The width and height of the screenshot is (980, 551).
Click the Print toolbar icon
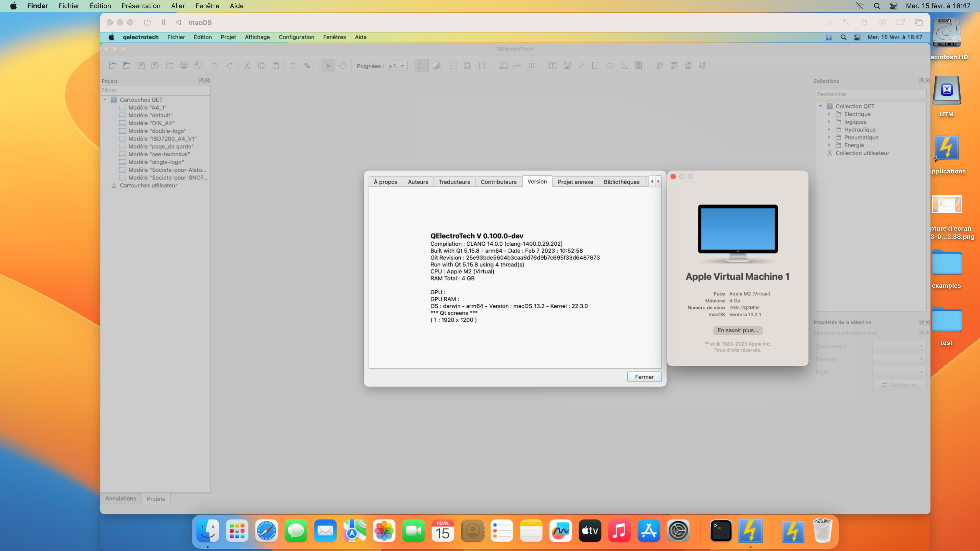pyautogui.click(x=184, y=65)
